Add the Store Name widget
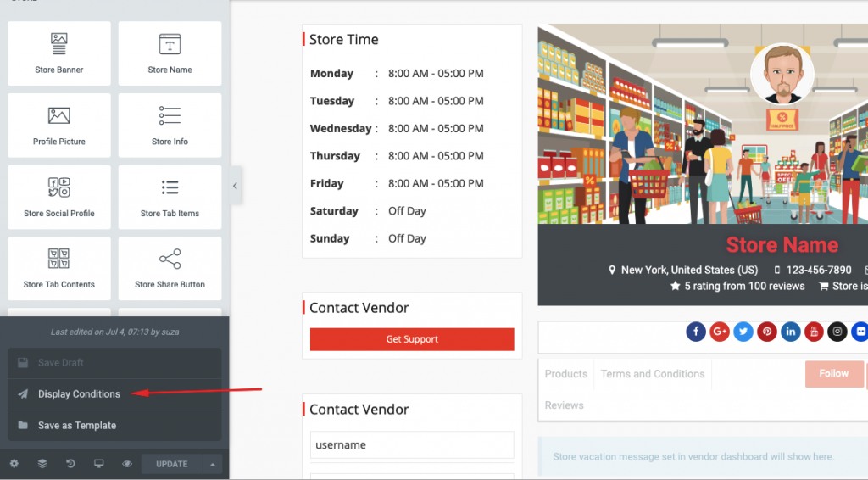Viewport: 868px width, 480px height. [170, 53]
